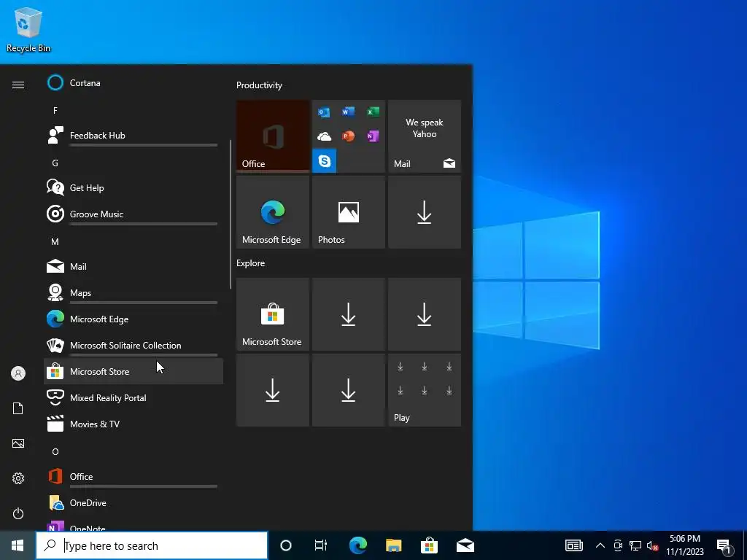This screenshot has height=560, width=747.
Task: Launch Edge from the taskbar
Action: click(357, 545)
